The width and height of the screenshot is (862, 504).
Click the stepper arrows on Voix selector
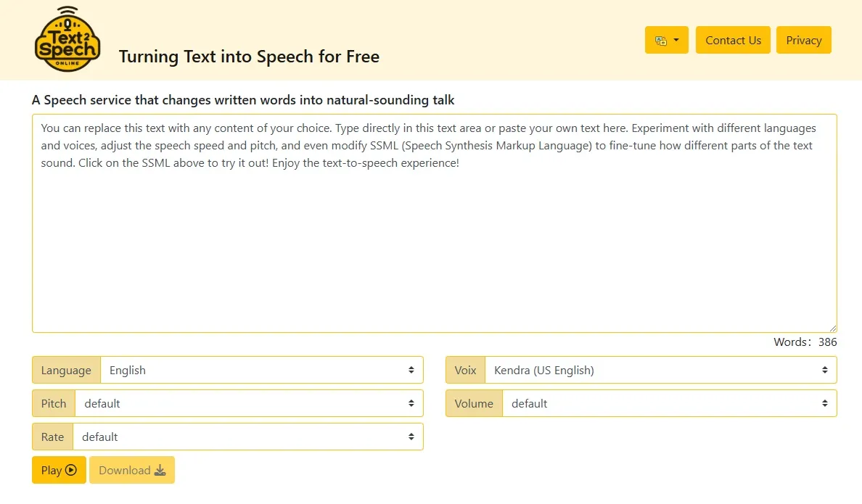824,370
